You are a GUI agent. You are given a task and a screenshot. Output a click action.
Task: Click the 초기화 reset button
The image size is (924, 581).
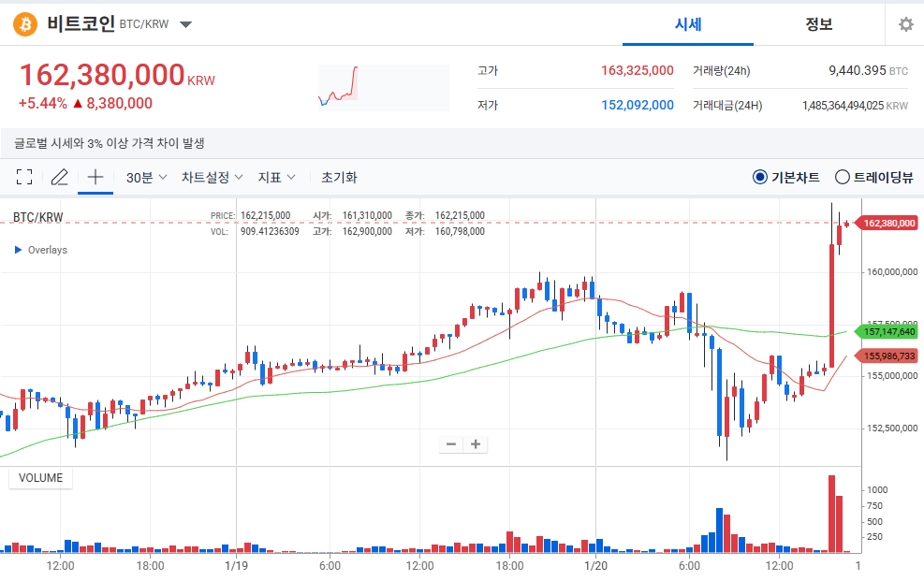tap(339, 177)
